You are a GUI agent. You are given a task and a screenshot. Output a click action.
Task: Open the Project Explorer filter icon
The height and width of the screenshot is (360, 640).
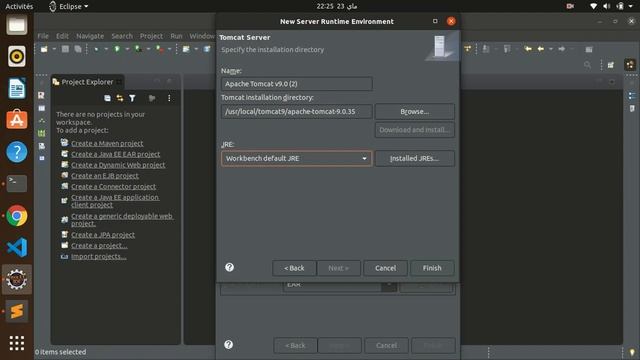[132, 98]
